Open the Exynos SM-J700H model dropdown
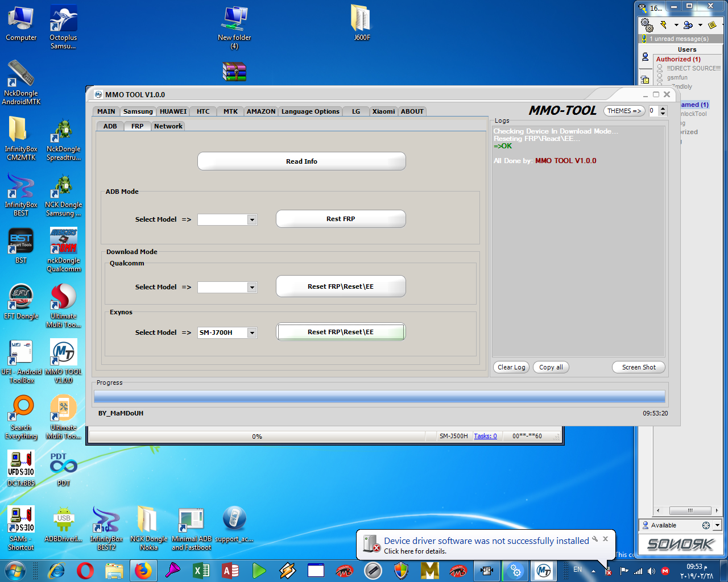Screen dimensions: 728x582 pyautogui.click(x=252, y=333)
